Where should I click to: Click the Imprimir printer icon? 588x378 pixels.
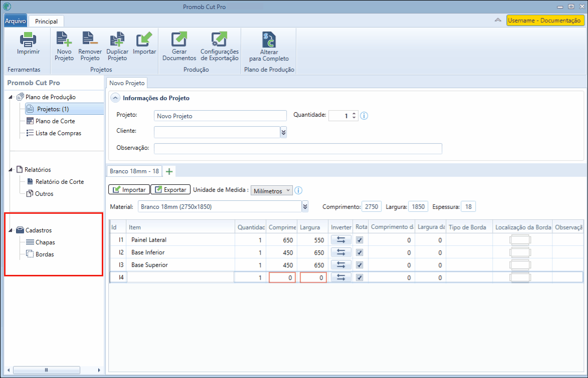click(x=28, y=40)
